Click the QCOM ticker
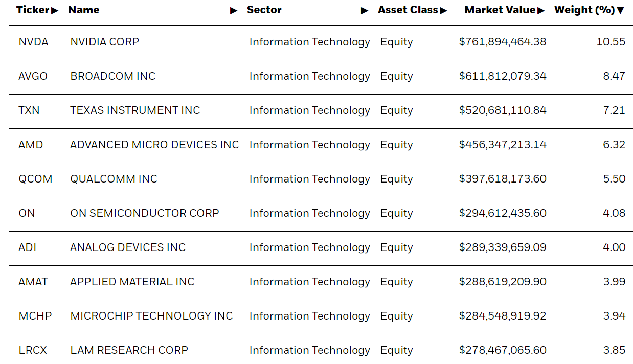 point(35,179)
